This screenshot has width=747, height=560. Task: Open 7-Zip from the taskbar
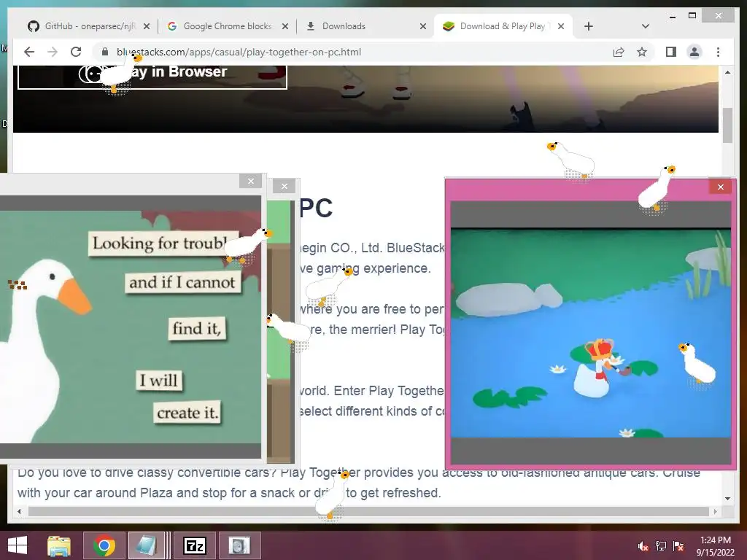pos(194,545)
